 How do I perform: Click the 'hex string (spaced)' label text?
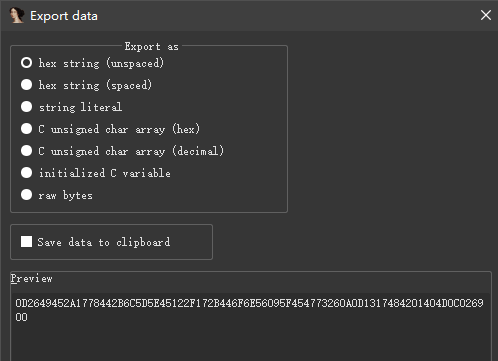click(95, 85)
